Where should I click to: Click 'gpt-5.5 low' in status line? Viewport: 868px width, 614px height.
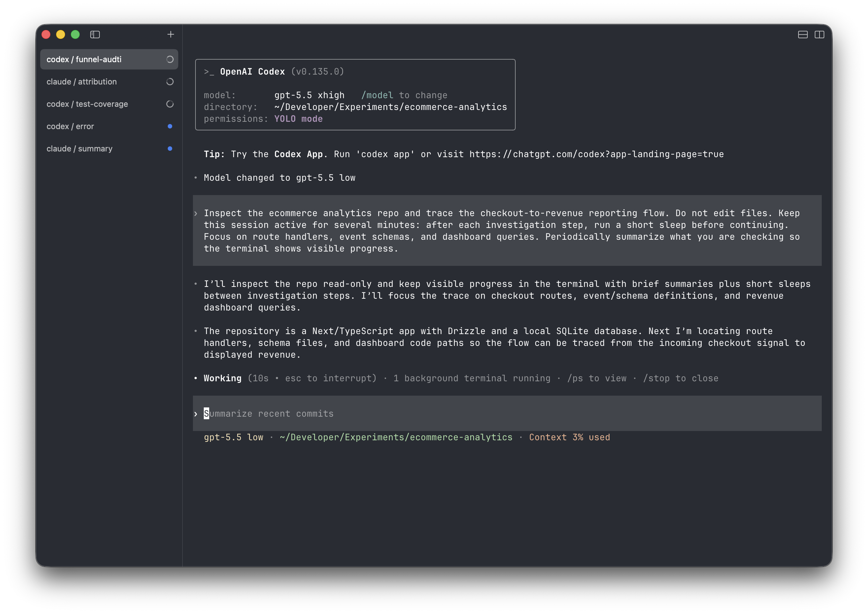(233, 437)
